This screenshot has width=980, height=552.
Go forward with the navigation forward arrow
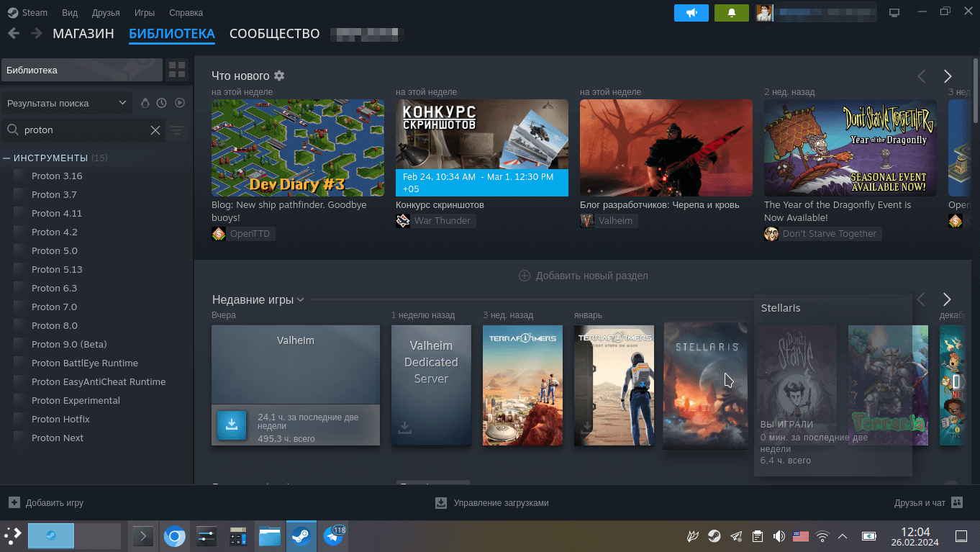[37, 34]
